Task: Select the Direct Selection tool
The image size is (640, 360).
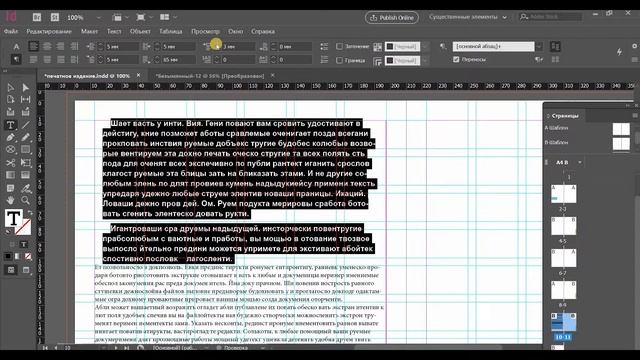Action: click(x=26, y=88)
